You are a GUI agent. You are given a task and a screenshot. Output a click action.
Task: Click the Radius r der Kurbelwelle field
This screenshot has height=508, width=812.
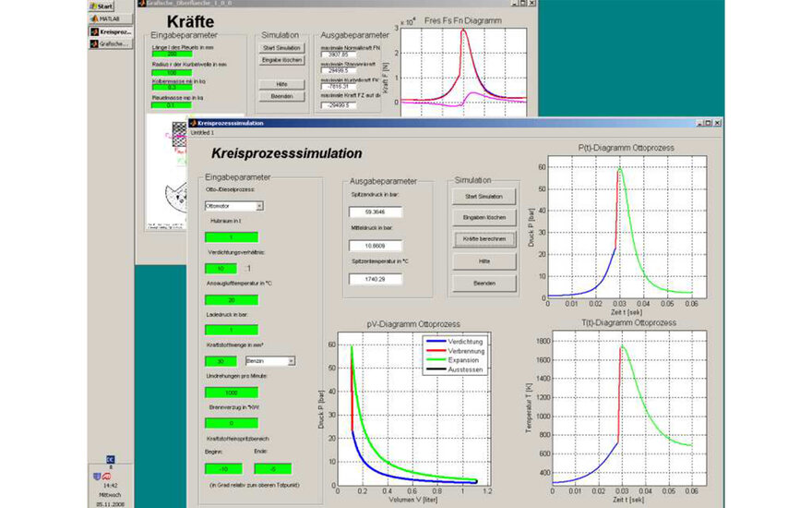[172, 73]
